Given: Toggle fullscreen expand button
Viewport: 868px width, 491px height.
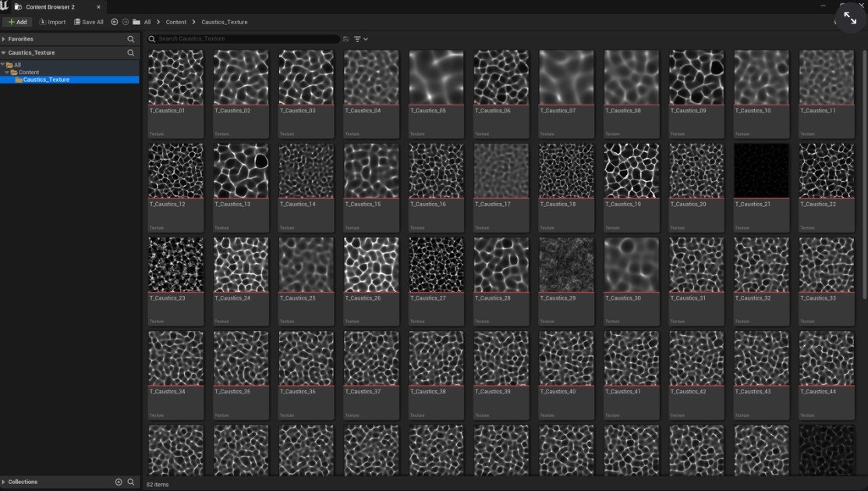Looking at the screenshot, I should 850,18.
